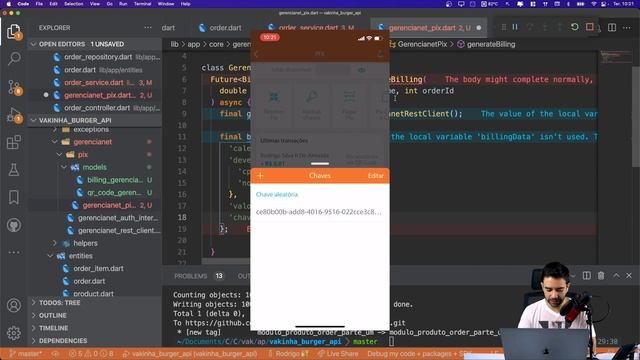Open qr_code_geren... file in models folder
The height and width of the screenshot is (360, 640).
pos(114,193)
